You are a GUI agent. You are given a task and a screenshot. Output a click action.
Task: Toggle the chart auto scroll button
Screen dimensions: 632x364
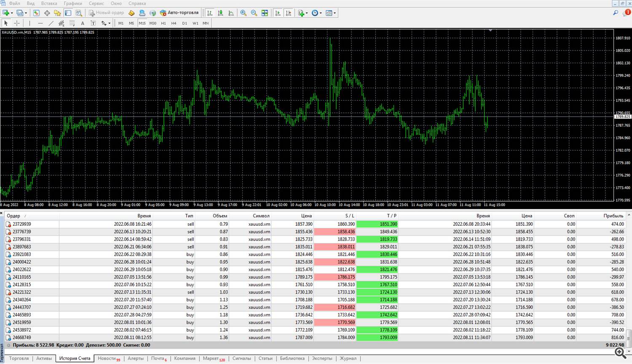click(x=278, y=13)
